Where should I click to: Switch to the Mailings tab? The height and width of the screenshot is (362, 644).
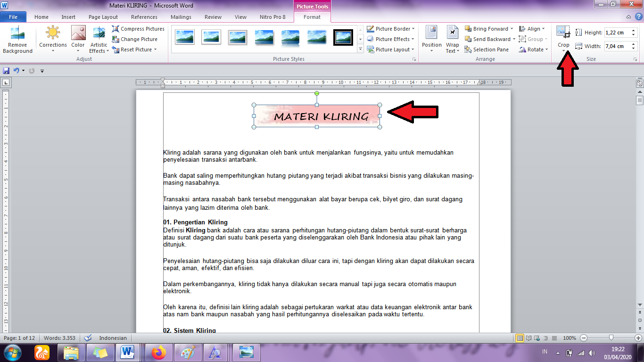coord(181,16)
